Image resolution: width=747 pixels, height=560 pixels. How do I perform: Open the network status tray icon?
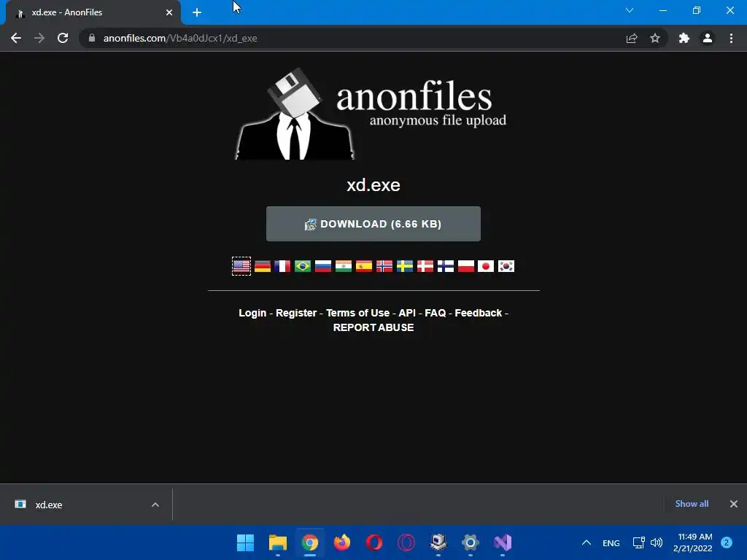tap(638, 542)
